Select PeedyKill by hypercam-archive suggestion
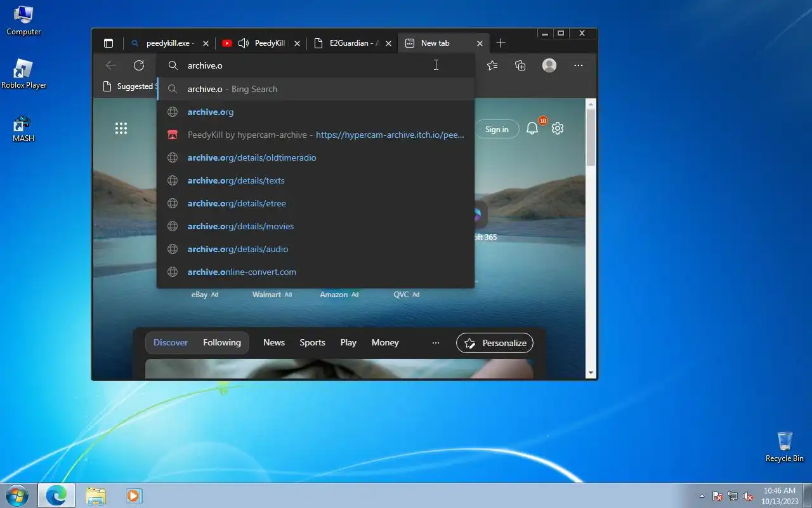 coord(316,135)
